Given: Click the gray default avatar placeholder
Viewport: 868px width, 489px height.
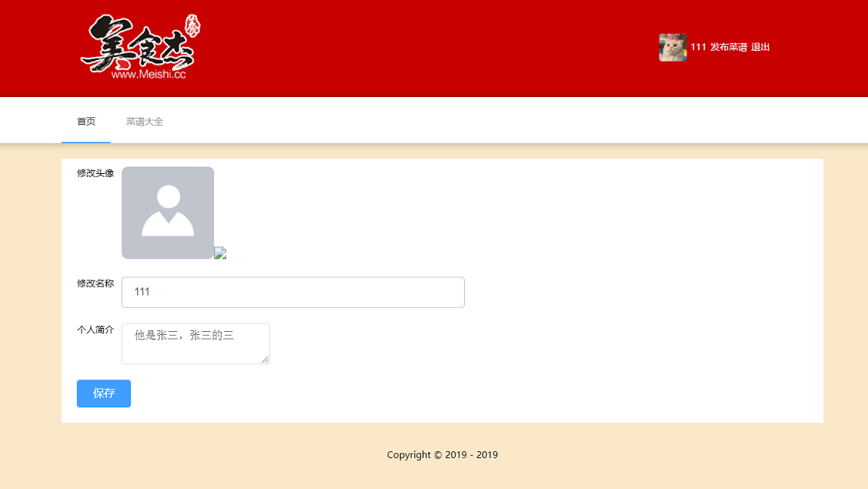Looking at the screenshot, I should coord(168,213).
